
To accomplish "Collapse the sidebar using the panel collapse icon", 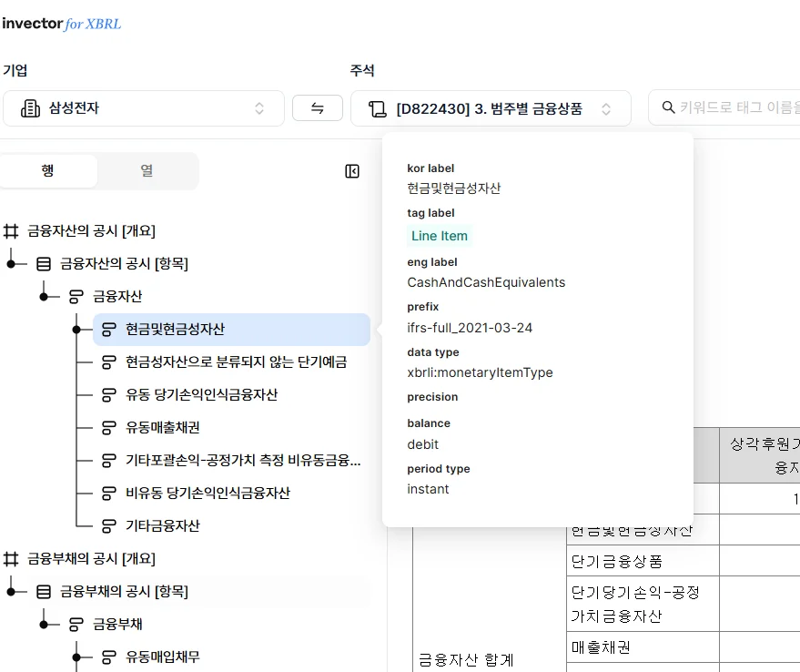I will click(352, 170).
